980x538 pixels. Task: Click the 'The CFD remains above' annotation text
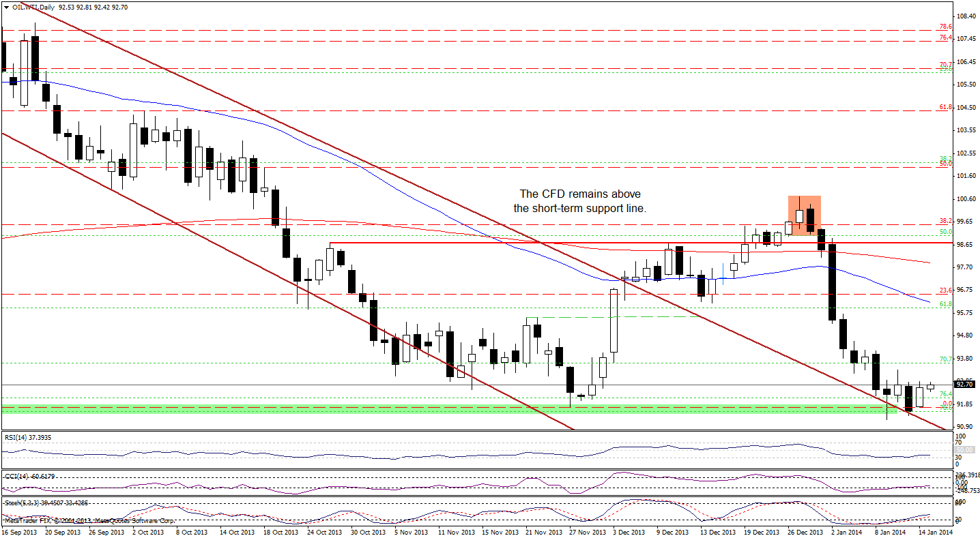[579, 194]
